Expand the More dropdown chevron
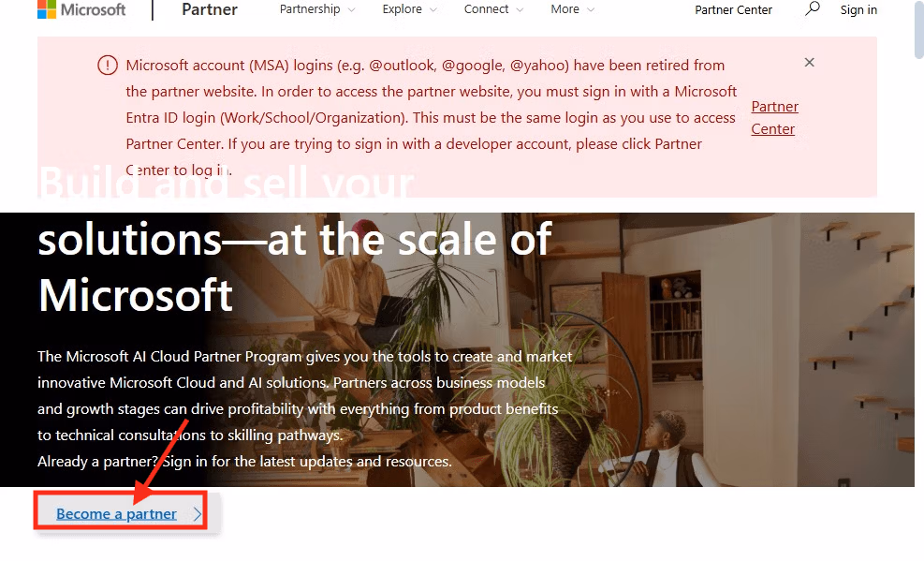The image size is (924, 561). pyautogui.click(x=591, y=10)
